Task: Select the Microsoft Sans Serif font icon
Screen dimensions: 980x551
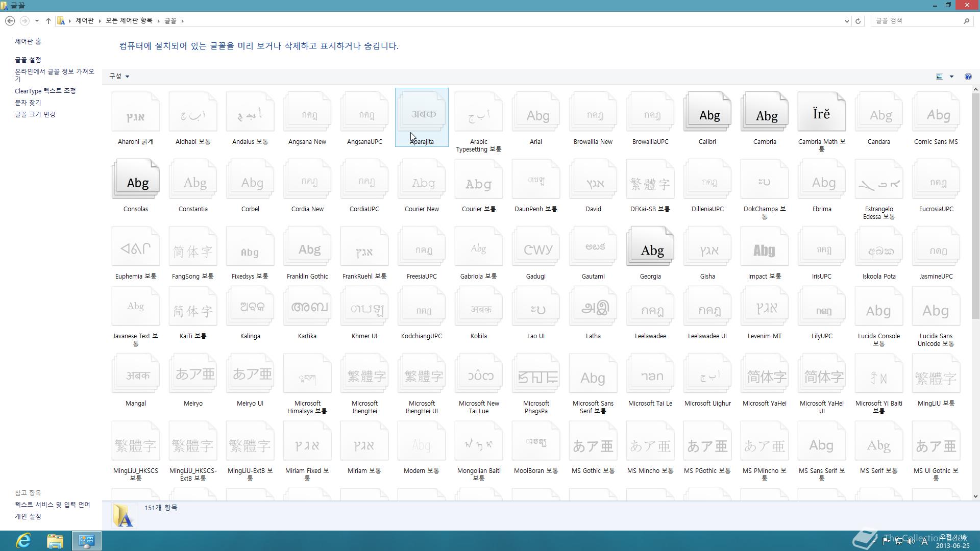Action: 593,373
